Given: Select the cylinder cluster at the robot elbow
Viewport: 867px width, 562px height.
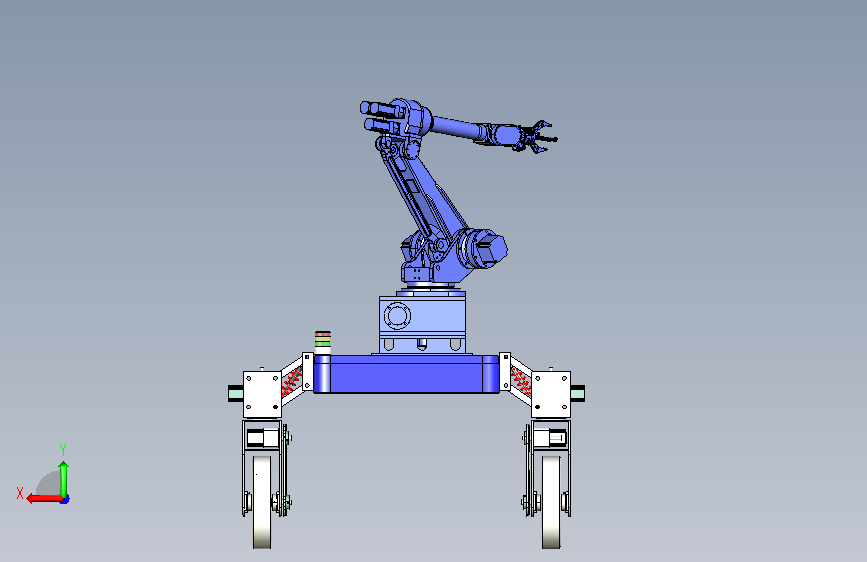Looking at the screenshot, I should [383, 117].
